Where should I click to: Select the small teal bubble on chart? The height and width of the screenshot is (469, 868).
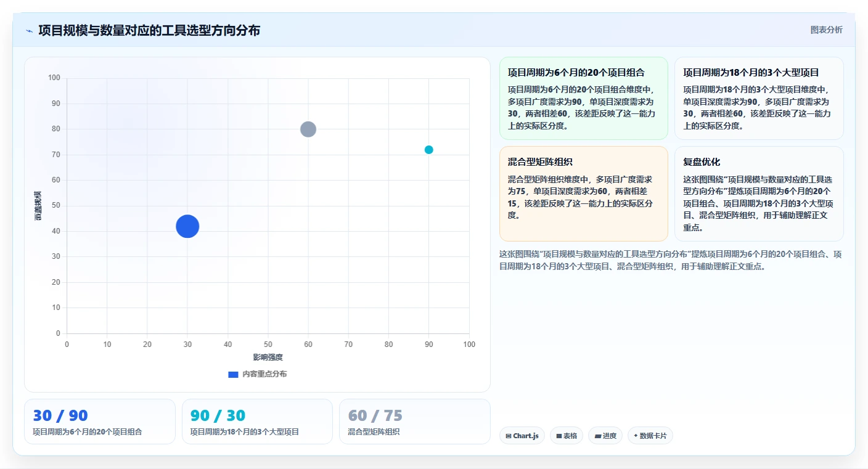tap(429, 150)
